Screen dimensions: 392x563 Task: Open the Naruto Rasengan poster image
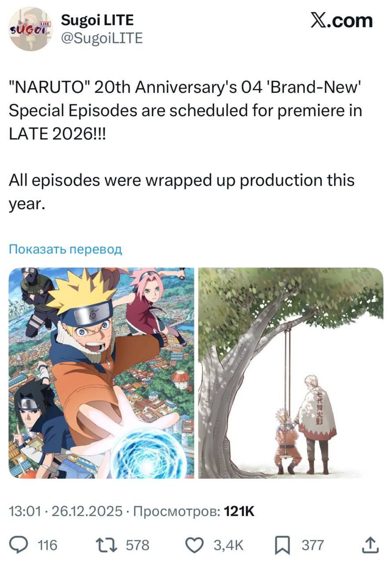[x=101, y=373]
